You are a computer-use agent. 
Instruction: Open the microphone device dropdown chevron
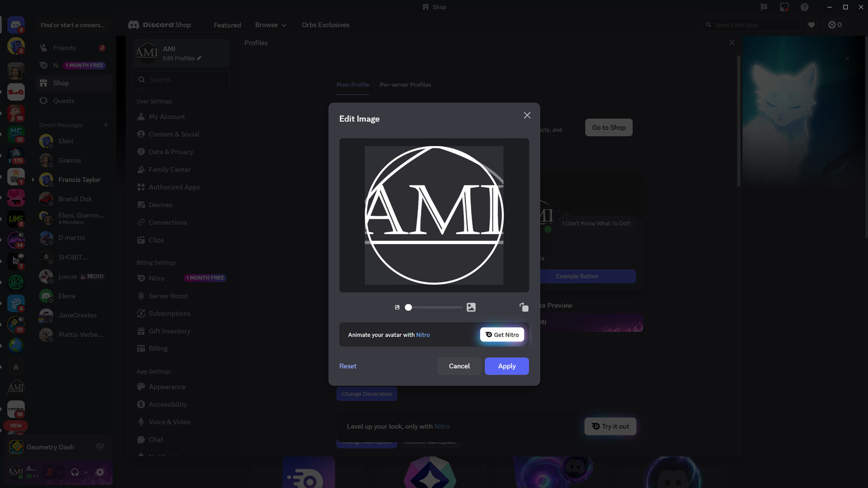(x=61, y=472)
